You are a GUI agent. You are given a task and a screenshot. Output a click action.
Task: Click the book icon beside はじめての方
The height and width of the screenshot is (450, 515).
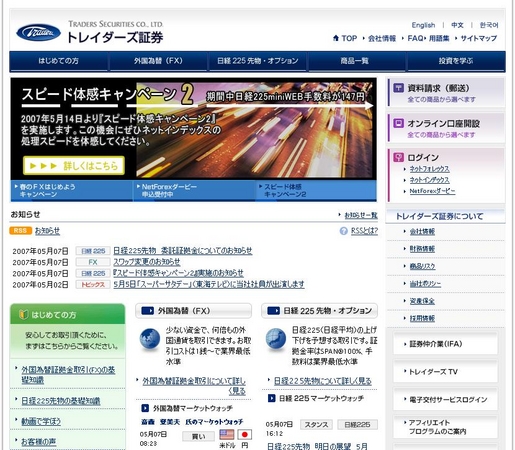click(x=23, y=314)
